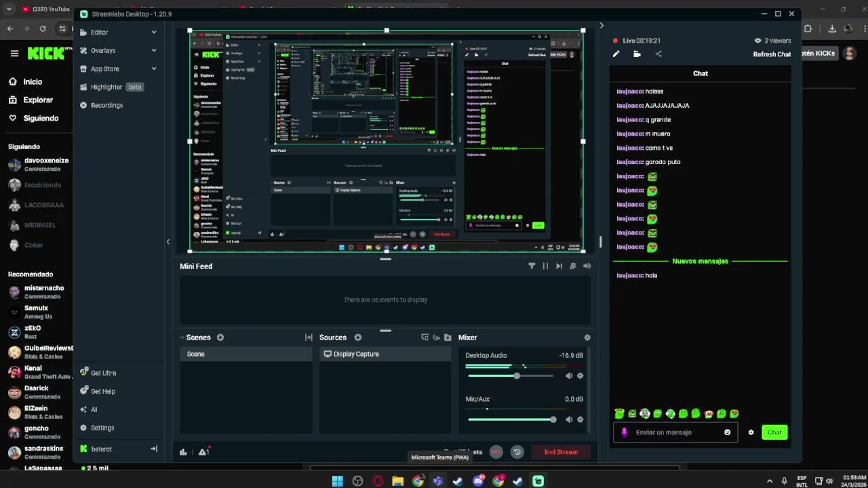Open the misternacho recommended channel

tap(39, 292)
